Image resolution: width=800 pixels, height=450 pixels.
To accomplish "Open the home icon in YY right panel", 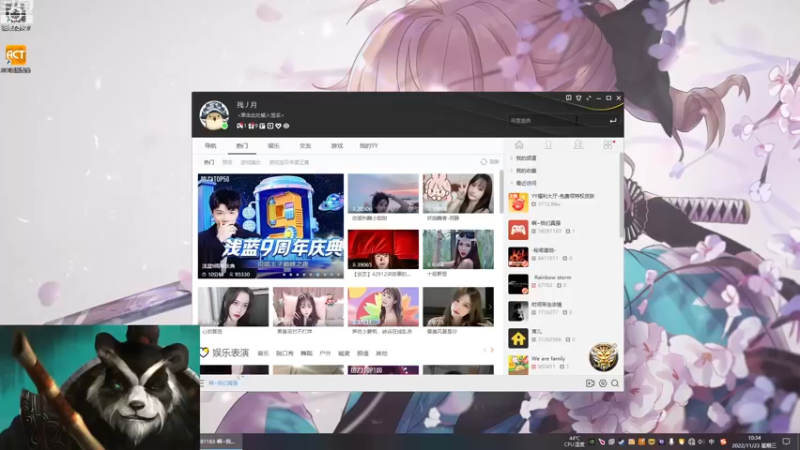I will point(519,145).
